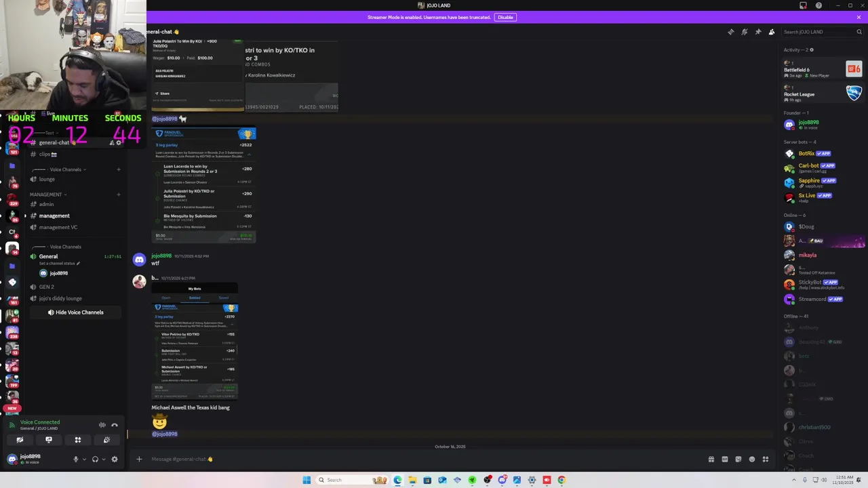868x488 pixels.
Task: Click jojo8898 username above wtf message
Action: click(x=161, y=256)
